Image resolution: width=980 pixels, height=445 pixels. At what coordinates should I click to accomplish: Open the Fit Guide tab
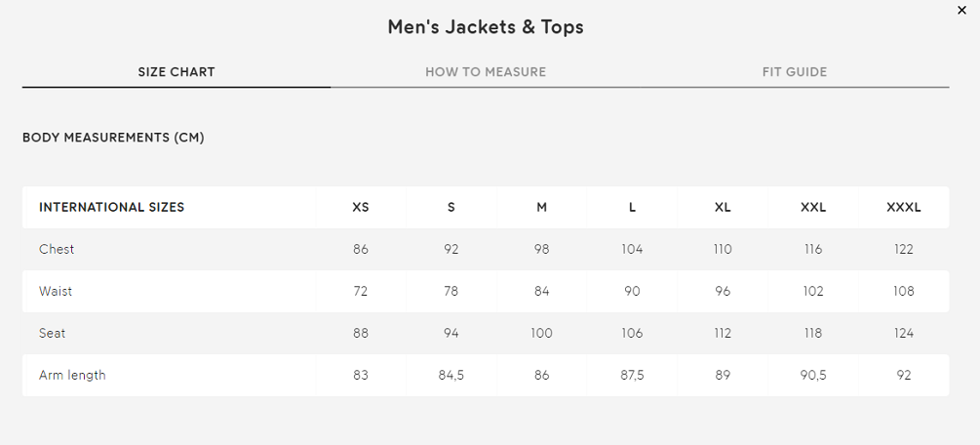(x=795, y=72)
